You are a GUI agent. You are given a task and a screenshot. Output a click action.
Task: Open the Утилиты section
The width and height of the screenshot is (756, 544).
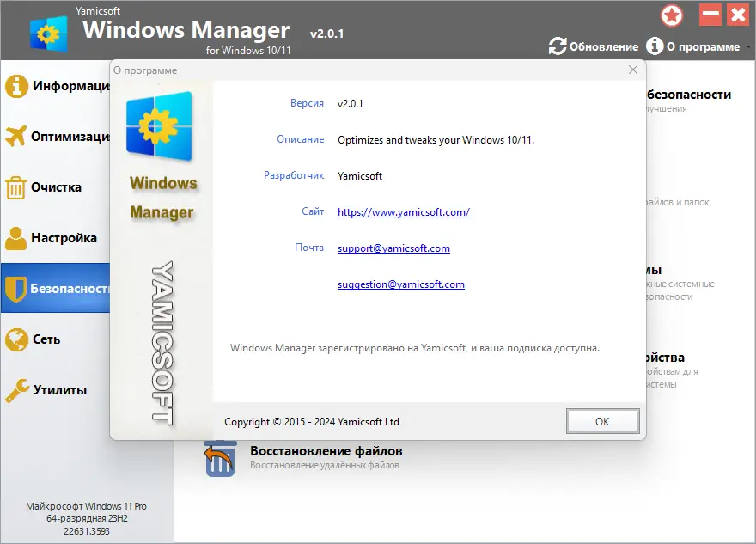(x=56, y=389)
